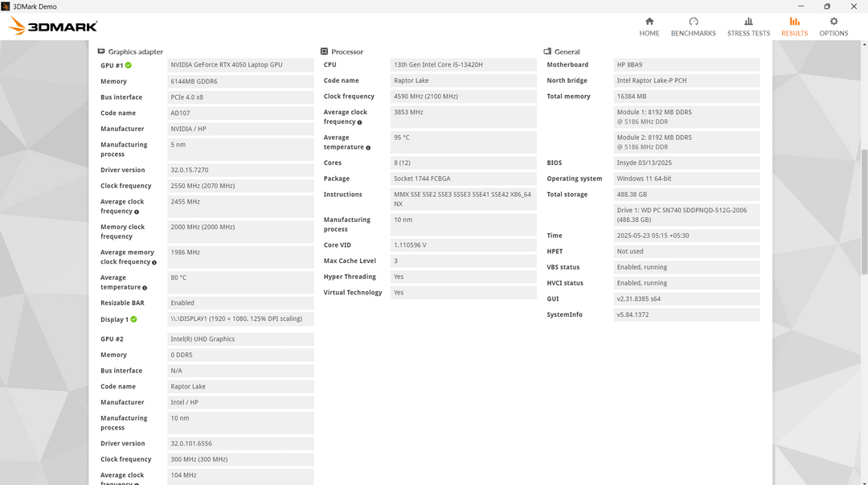The image size is (868, 485).
Task: Select the NVIDIA GeForce RTX 4050 Laptop GPU value
Action: click(x=240, y=65)
